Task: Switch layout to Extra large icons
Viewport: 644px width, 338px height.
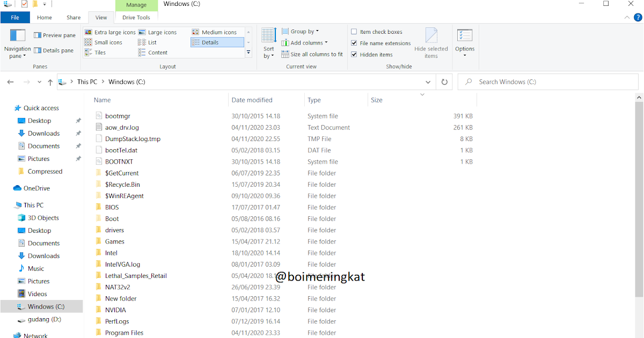Action: 110,32
